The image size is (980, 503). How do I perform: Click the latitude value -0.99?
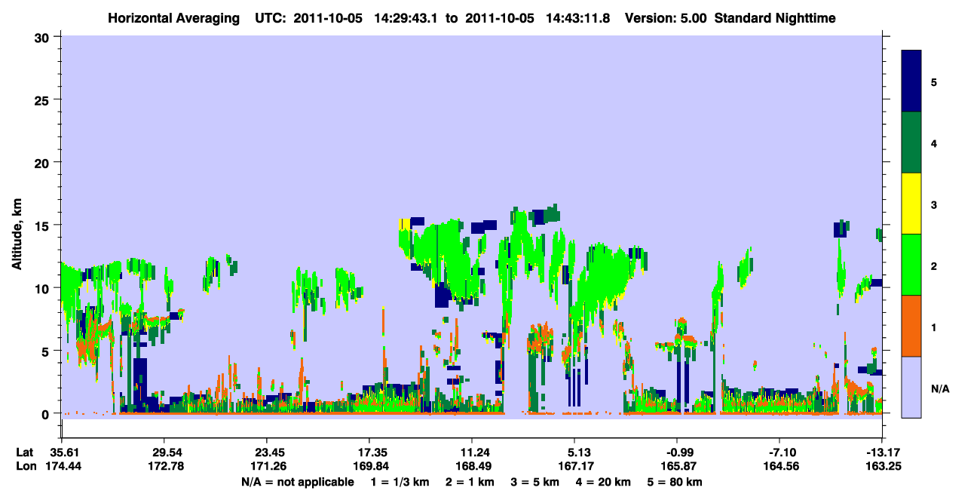tap(677, 452)
